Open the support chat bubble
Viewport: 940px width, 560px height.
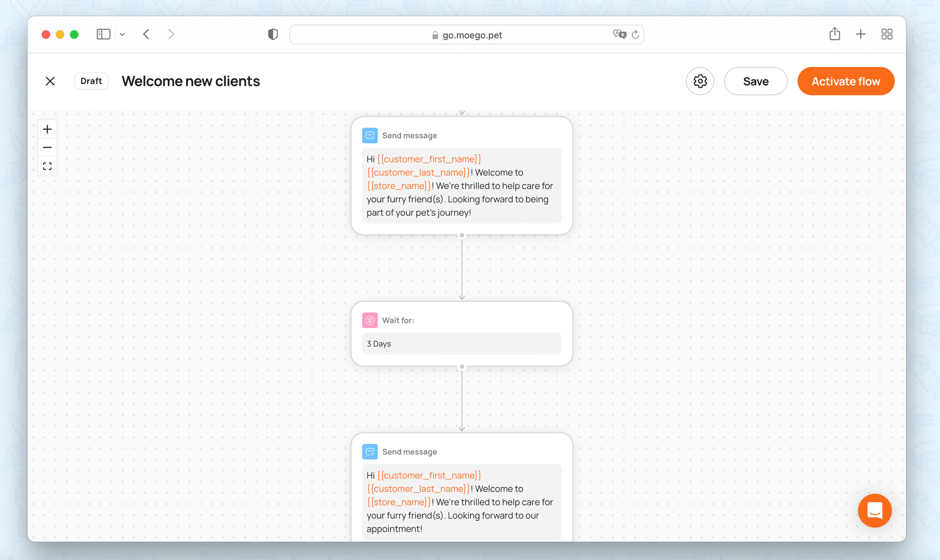[874, 510]
